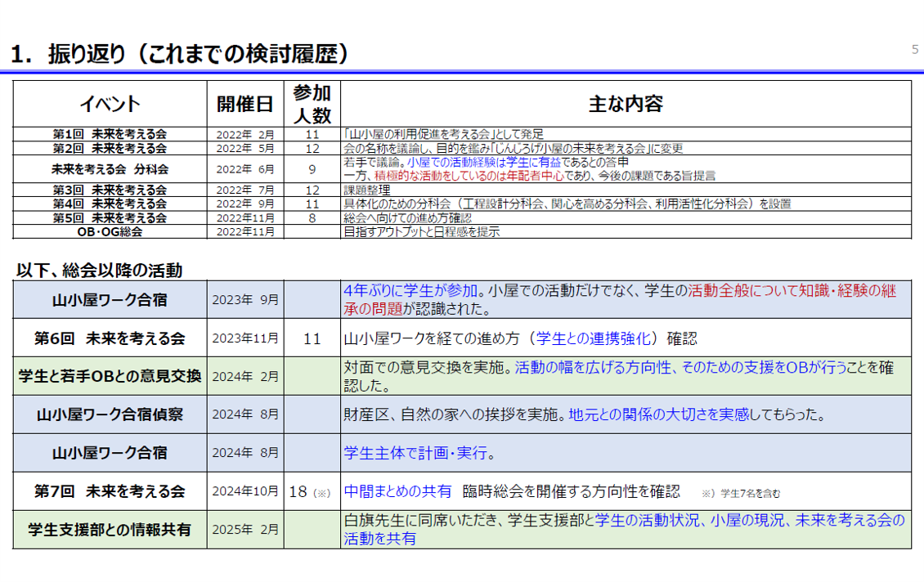
Task: Click the "2025年 2月" date cell
Action: pyautogui.click(x=245, y=529)
